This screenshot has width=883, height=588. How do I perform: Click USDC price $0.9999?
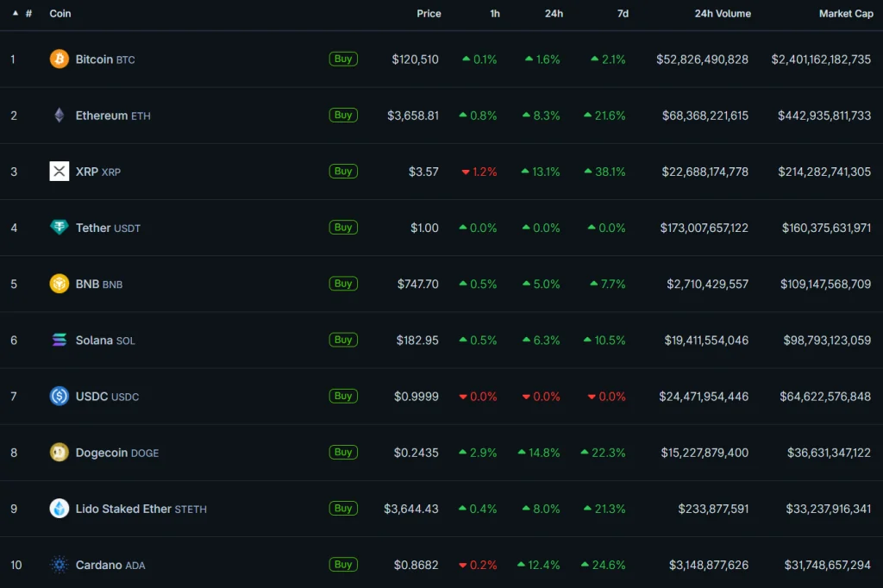[416, 397]
